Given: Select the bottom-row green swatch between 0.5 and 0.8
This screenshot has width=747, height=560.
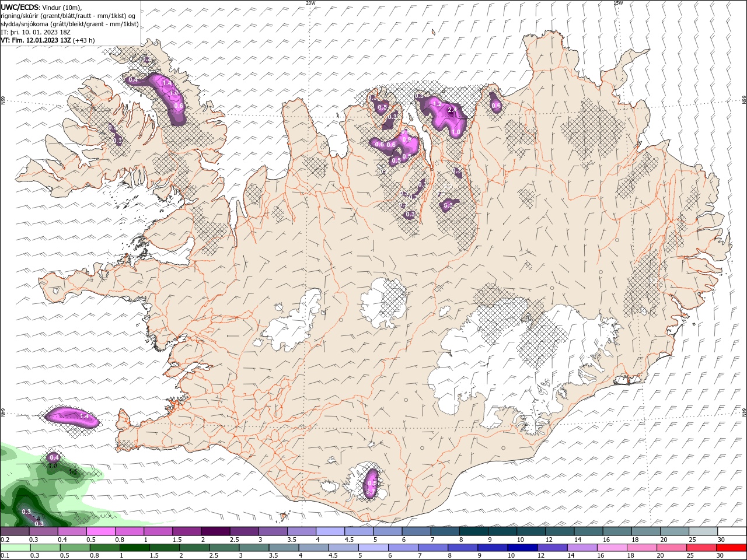Looking at the screenshot, I should (x=75, y=548).
